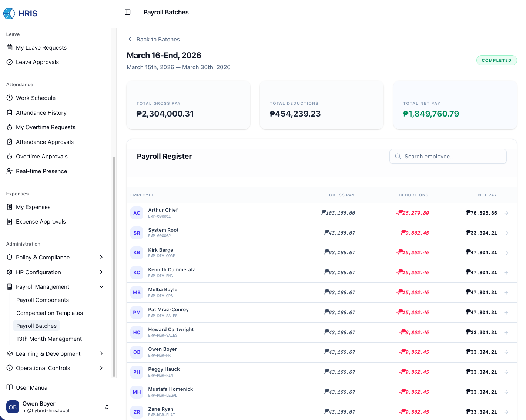Select Payroll Components submenu item
This screenshot has width=526, height=420.
click(x=43, y=300)
